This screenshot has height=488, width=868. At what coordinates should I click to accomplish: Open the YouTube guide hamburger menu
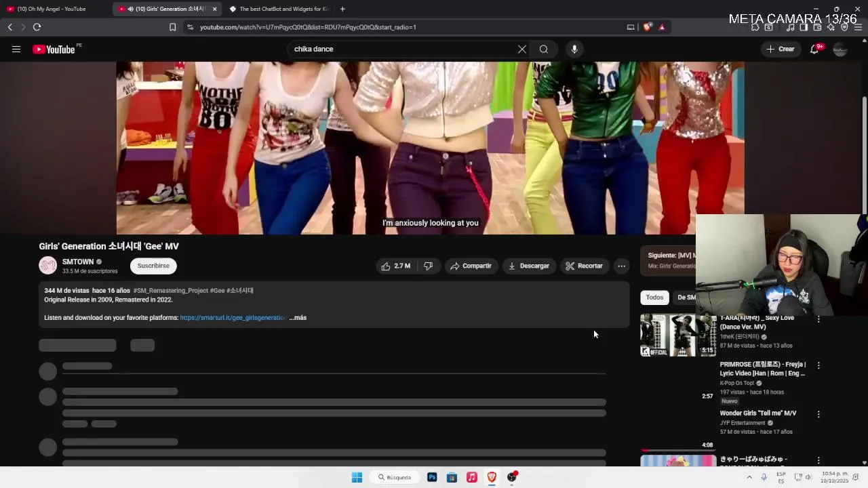click(16, 49)
